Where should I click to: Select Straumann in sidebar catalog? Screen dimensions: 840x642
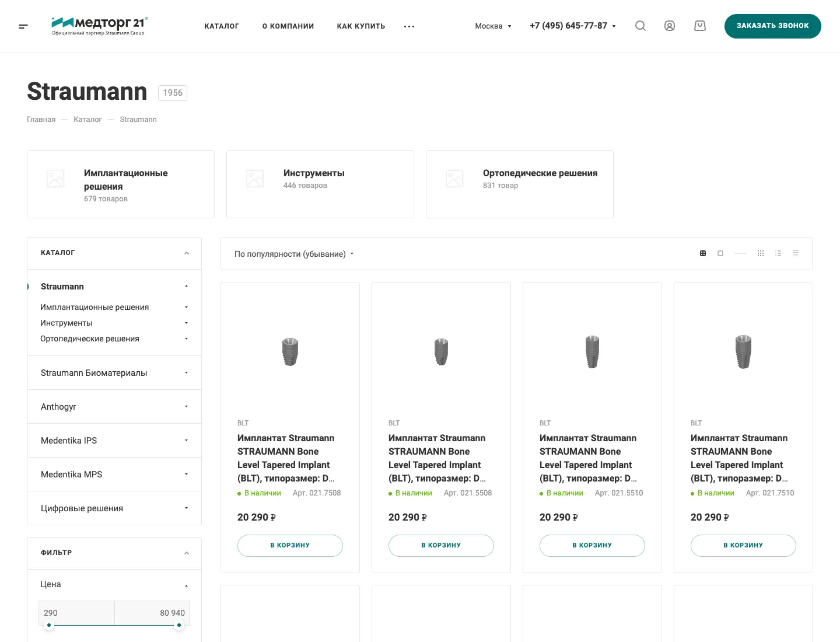pyautogui.click(x=62, y=287)
